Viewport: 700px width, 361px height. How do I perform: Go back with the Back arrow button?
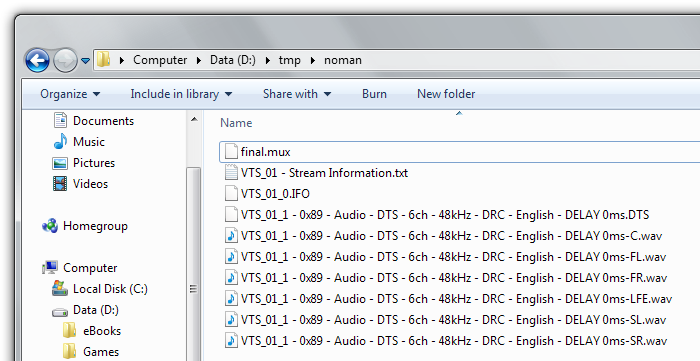coord(37,60)
